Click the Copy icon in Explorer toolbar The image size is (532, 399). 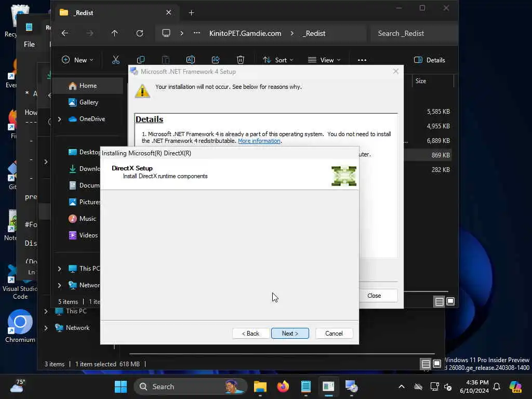(x=140, y=60)
